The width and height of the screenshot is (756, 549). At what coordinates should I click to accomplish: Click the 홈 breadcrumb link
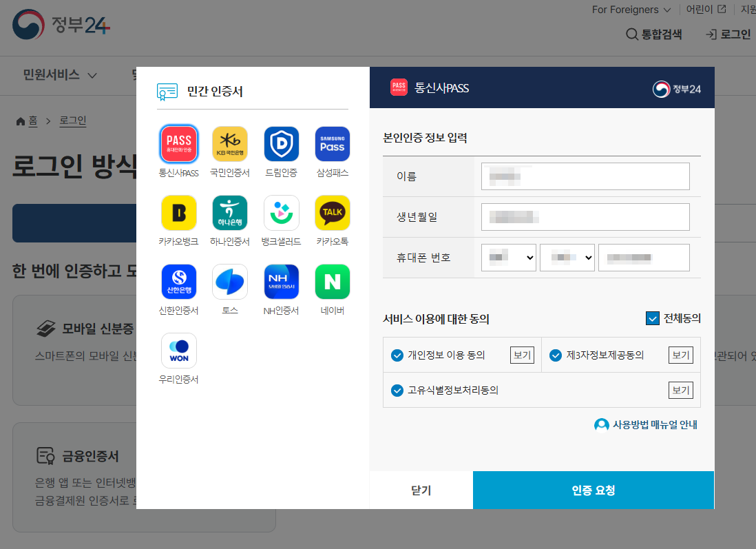[33, 121]
